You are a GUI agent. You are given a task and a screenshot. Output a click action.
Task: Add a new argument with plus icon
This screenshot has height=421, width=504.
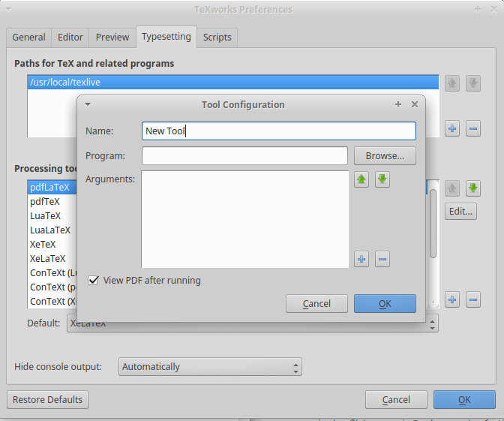[x=361, y=260]
